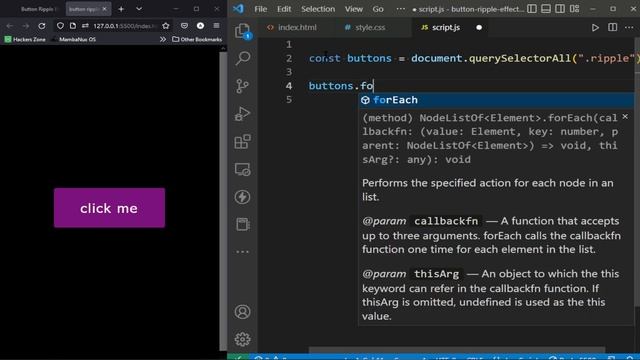Open the Run and Debug view
This screenshot has width=640, height=360.
click(x=242, y=114)
